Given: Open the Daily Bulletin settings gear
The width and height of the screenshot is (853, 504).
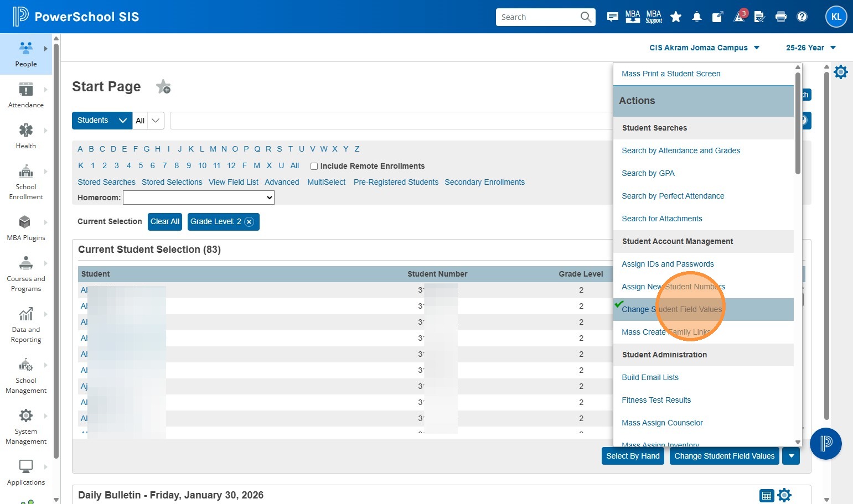Looking at the screenshot, I should coord(784,495).
